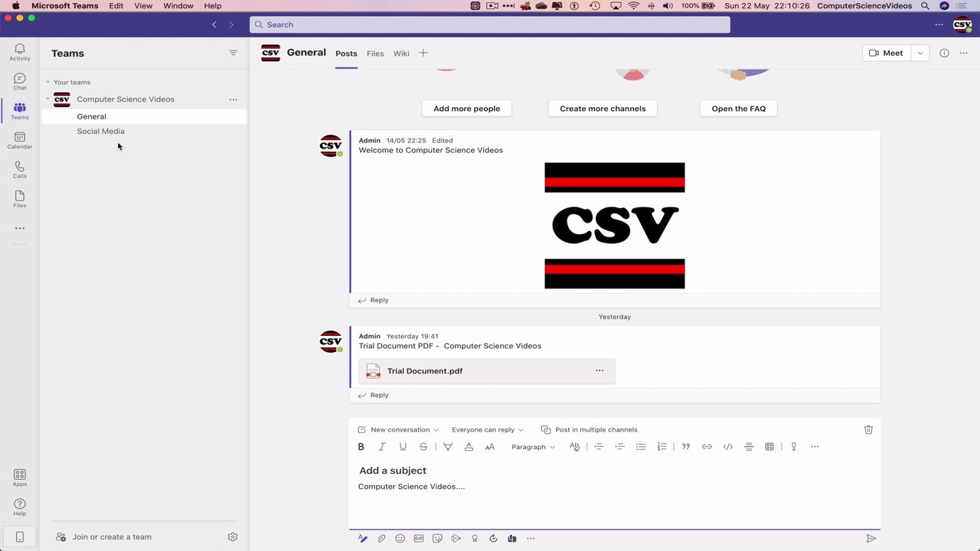Viewport: 980px width, 551px height.
Task: Open the Window menu in menu bar
Action: pos(178,6)
